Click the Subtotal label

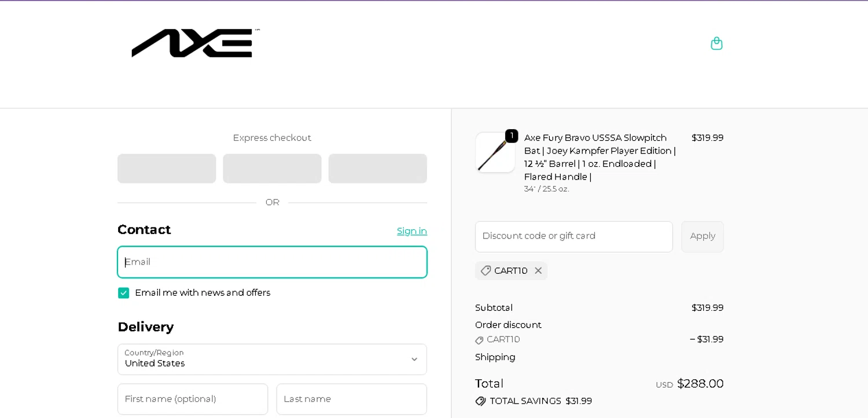click(x=494, y=308)
